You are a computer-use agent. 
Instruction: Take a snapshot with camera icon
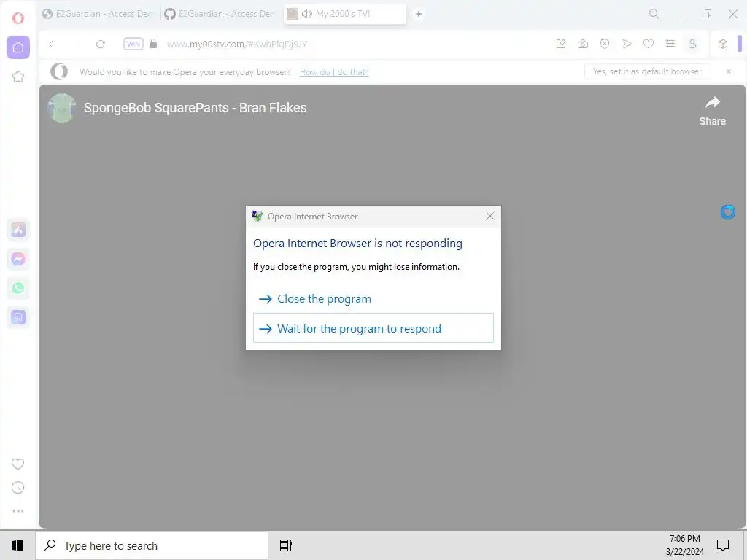point(583,44)
